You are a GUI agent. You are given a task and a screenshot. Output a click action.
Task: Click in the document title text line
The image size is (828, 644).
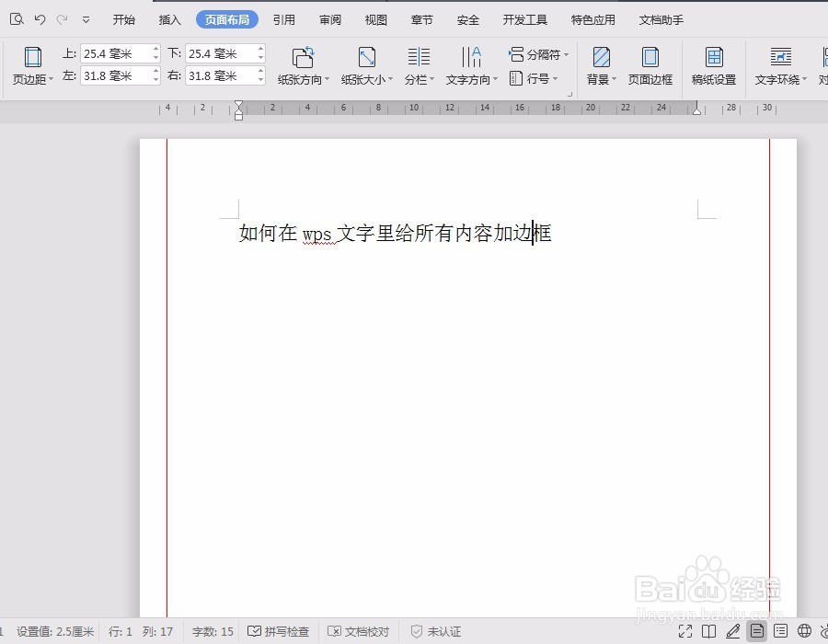point(395,233)
